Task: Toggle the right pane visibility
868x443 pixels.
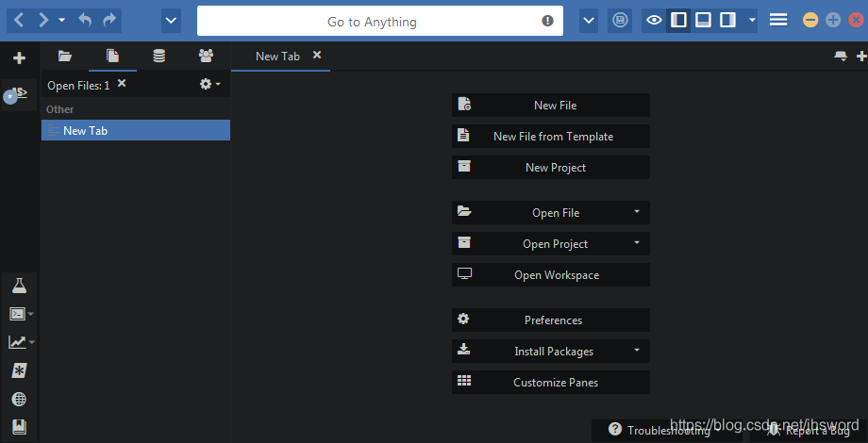Action: (727, 20)
